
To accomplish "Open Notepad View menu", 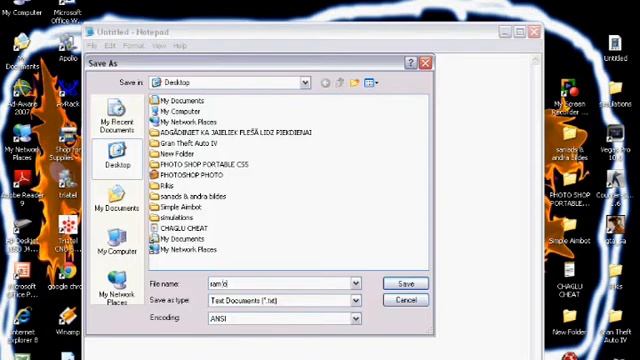I will tap(159, 46).
